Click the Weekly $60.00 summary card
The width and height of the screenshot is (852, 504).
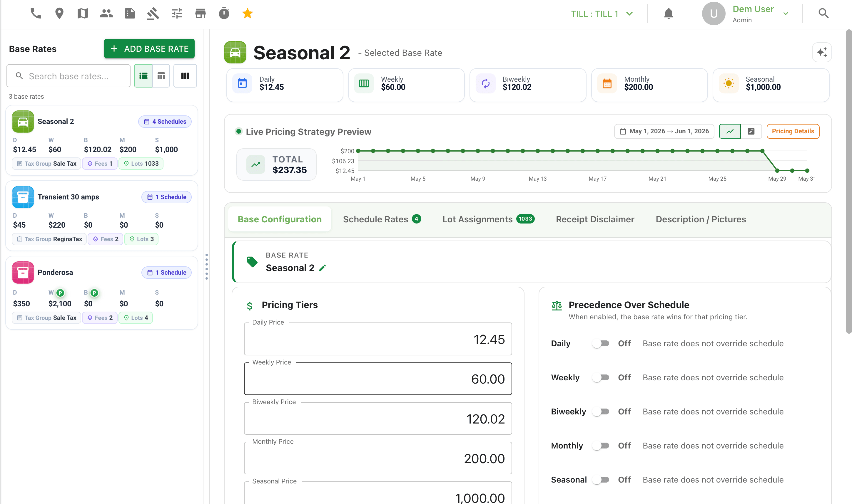[407, 85]
